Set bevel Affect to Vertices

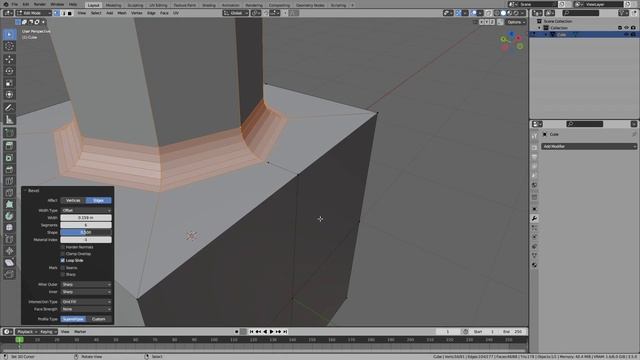click(x=73, y=200)
